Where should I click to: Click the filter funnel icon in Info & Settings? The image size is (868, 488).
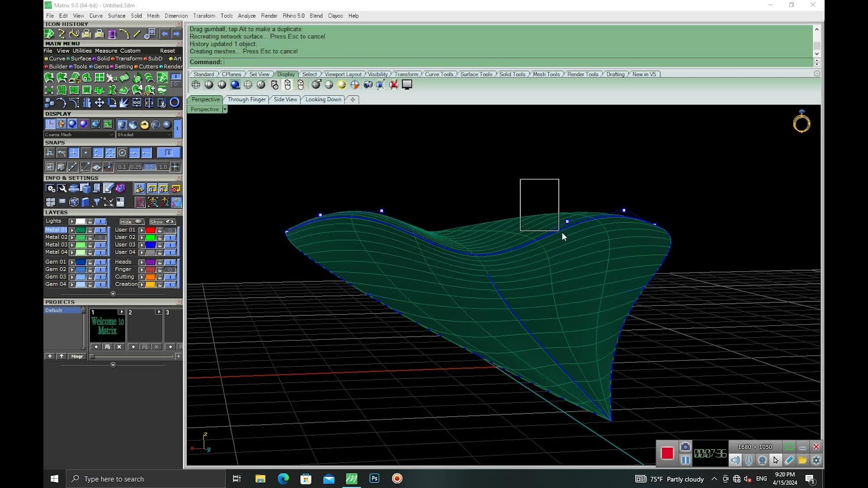96,202
